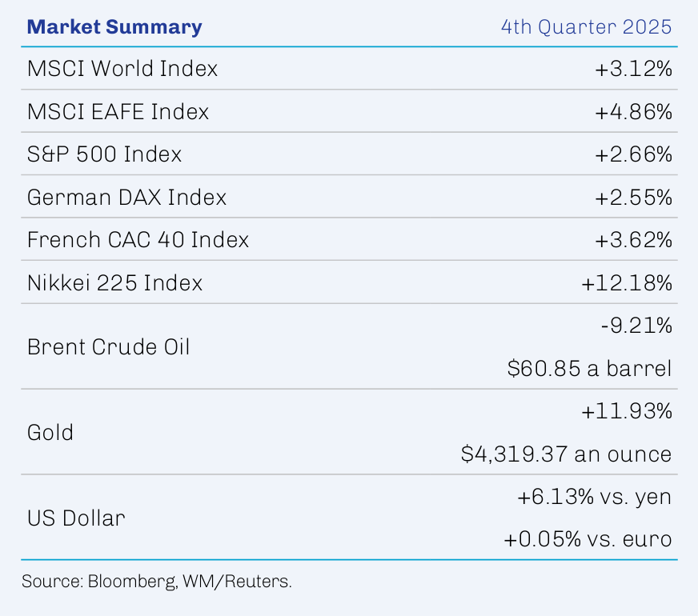
Task: Click the Market Summary heading
Action: point(114,26)
